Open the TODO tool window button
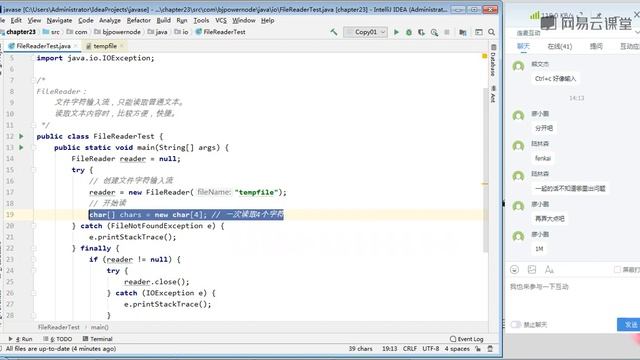This screenshot has width=640, height=360. (58, 339)
